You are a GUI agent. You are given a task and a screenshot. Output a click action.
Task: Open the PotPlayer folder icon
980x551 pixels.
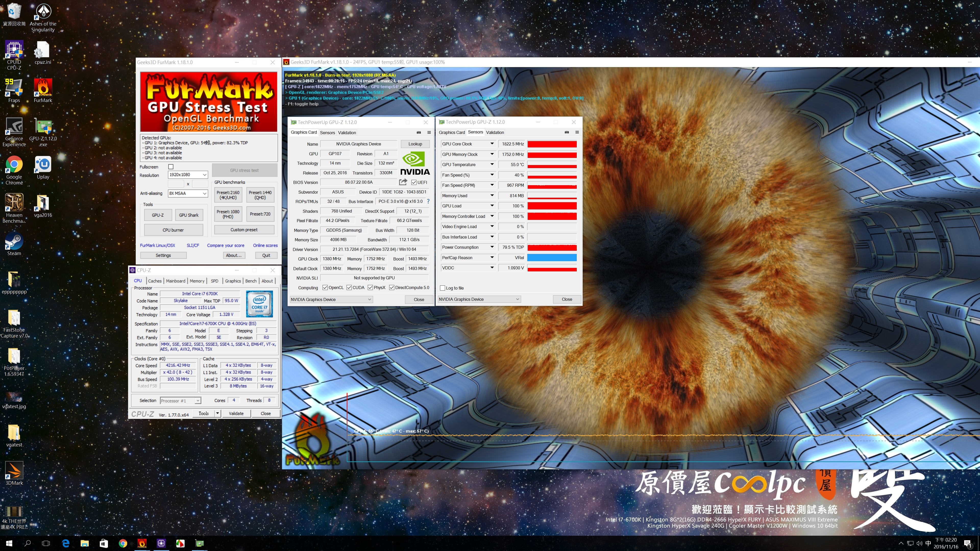tap(14, 362)
